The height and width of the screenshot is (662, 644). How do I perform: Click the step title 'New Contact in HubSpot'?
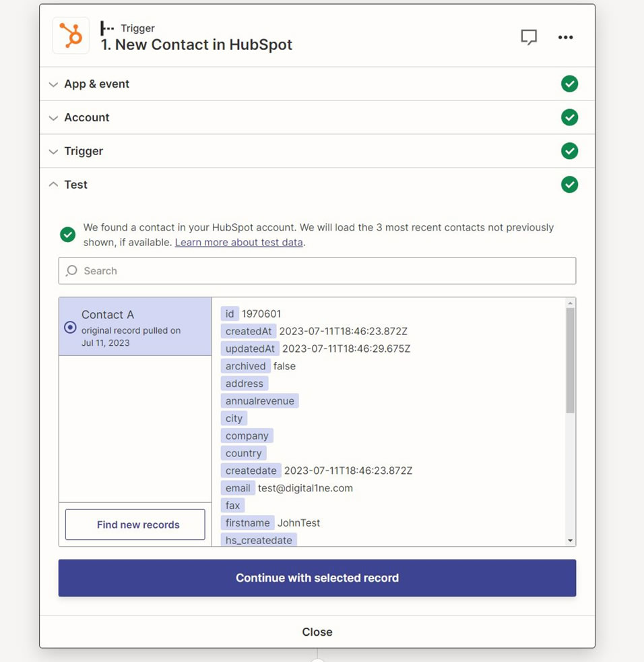click(x=203, y=44)
